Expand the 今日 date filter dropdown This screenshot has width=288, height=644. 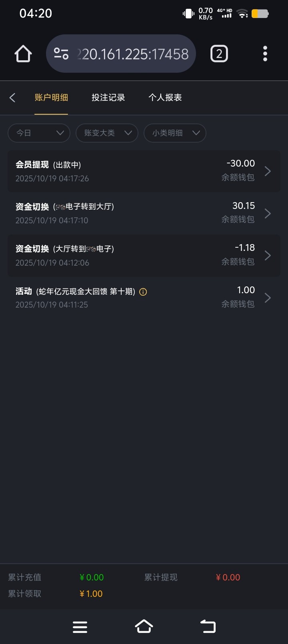[39, 133]
